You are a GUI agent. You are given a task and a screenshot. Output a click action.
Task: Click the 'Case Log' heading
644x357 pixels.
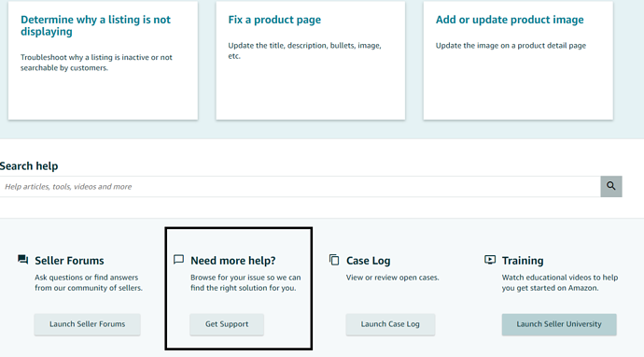[x=368, y=261]
